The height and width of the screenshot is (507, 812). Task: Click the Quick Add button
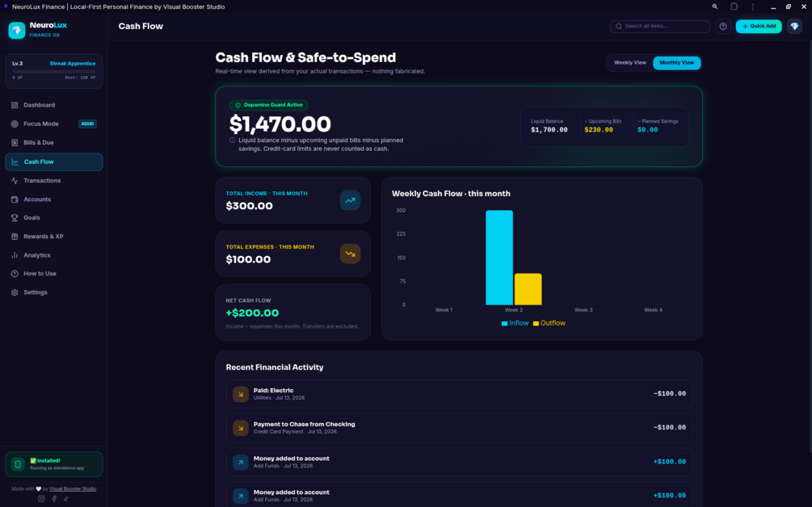(x=759, y=27)
